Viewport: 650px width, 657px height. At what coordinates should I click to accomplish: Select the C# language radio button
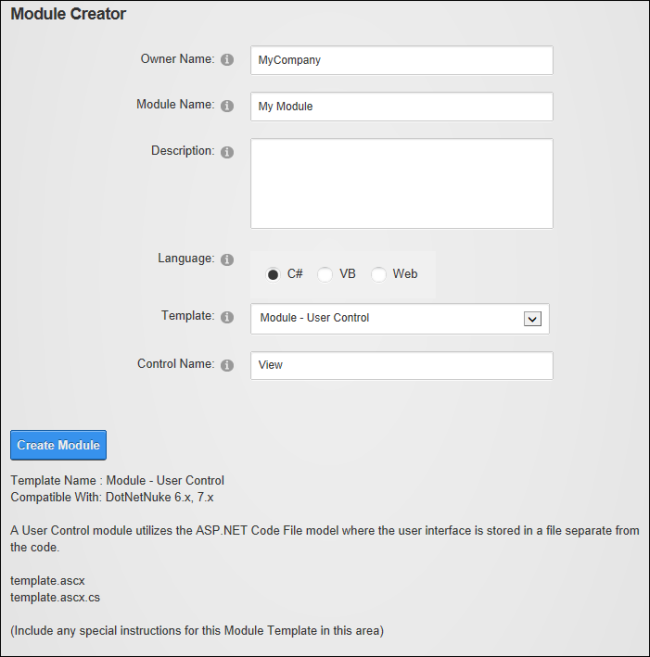tap(273, 275)
